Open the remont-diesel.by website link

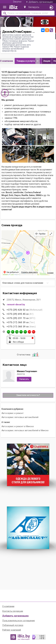pos(16,305)
